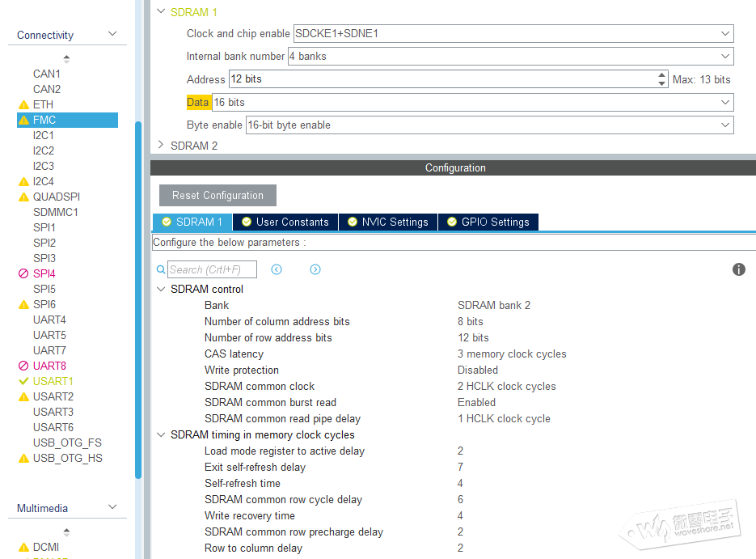Collapse the Connectivity category
The width and height of the screenshot is (756, 559).
tap(112, 35)
